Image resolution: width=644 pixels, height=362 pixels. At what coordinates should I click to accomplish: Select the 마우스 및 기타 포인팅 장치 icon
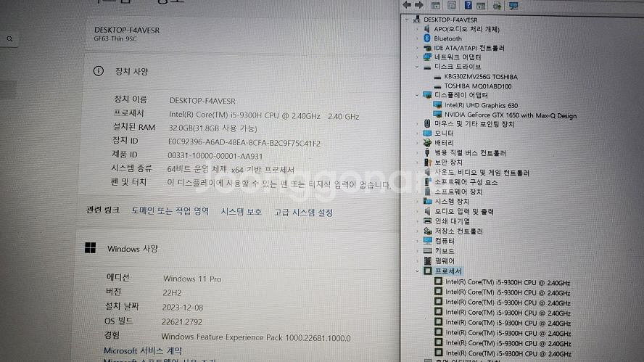pyautogui.click(x=427, y=123)
